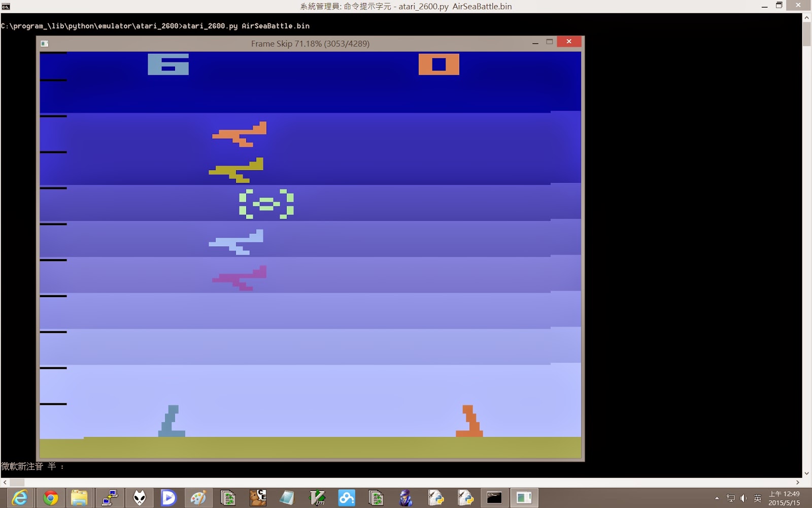This screenshot has width=812, height=508.
Task: Click the 英 input language indicator
Action: coord(757,498)
